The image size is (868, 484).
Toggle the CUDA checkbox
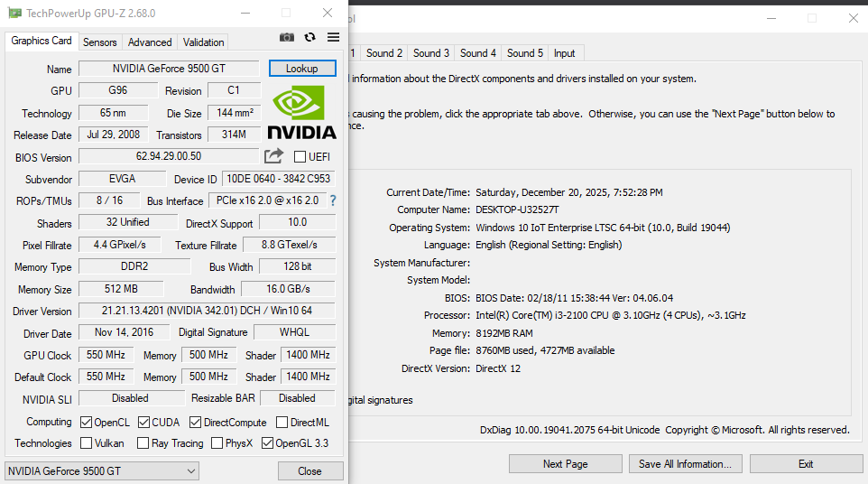[x=144, y=422]
